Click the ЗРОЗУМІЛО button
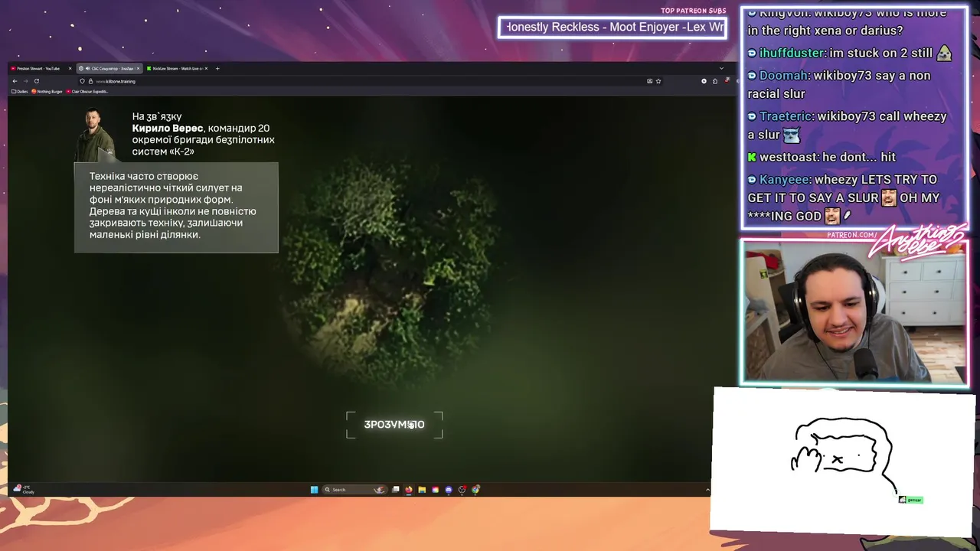The height and width of the screenshot is (551, 980). [x=394, y=425]
